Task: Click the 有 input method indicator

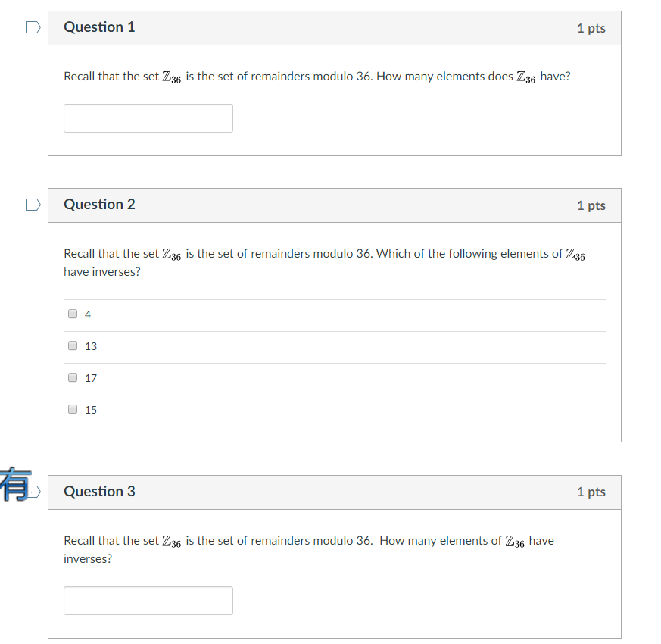Action: tap(14, 485)
